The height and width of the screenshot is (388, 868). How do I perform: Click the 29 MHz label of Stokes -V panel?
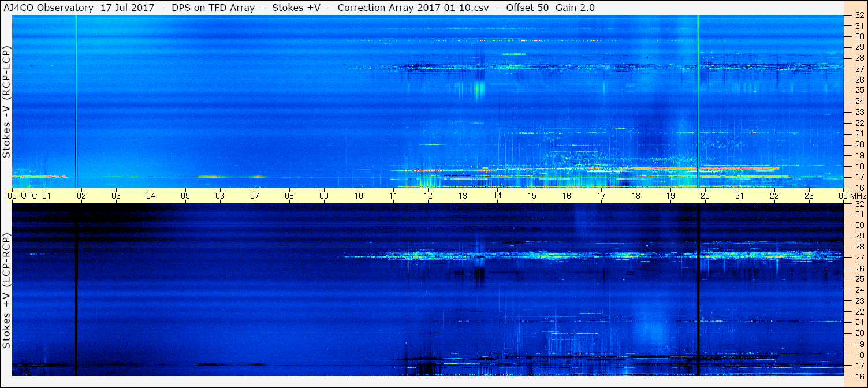pos(859,47)
